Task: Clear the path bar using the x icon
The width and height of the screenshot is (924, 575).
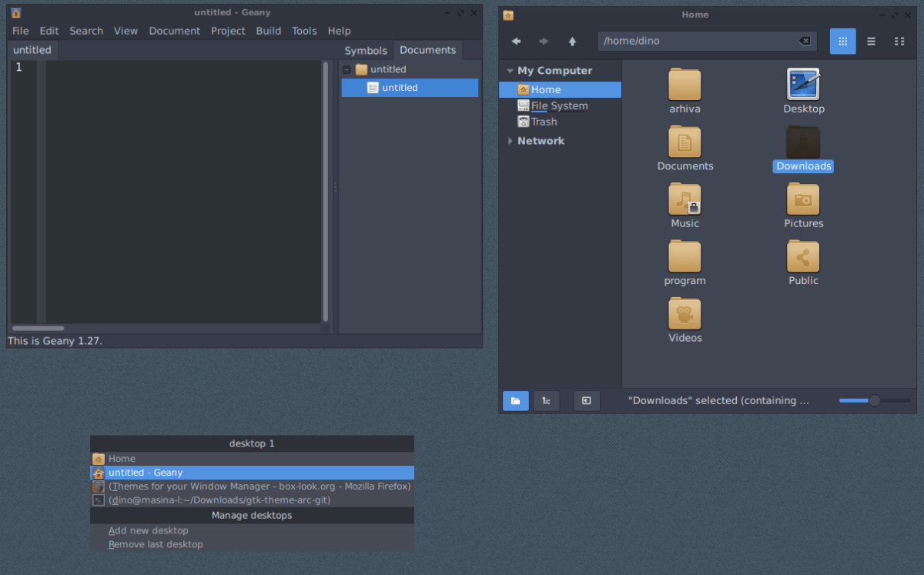Action: click(x=805, y=41)
